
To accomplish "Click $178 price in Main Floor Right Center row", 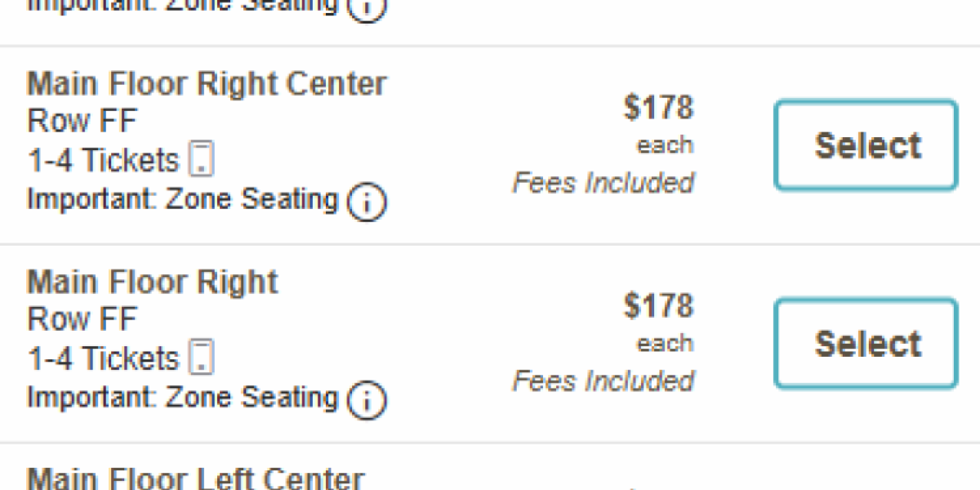I will coord(658,108).
